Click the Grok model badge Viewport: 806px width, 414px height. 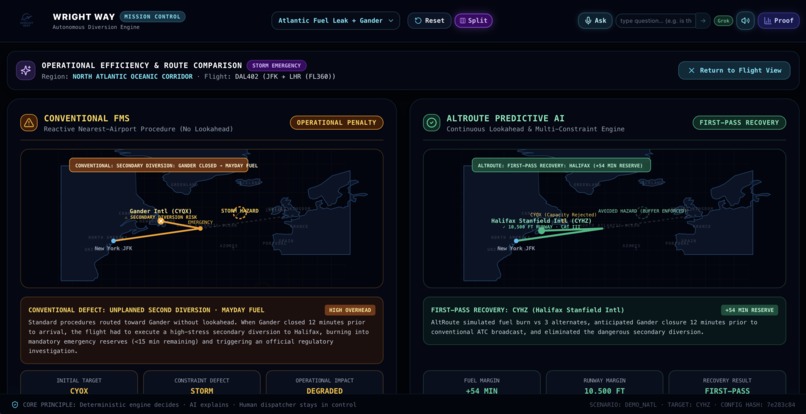click(x=723, y=21)
